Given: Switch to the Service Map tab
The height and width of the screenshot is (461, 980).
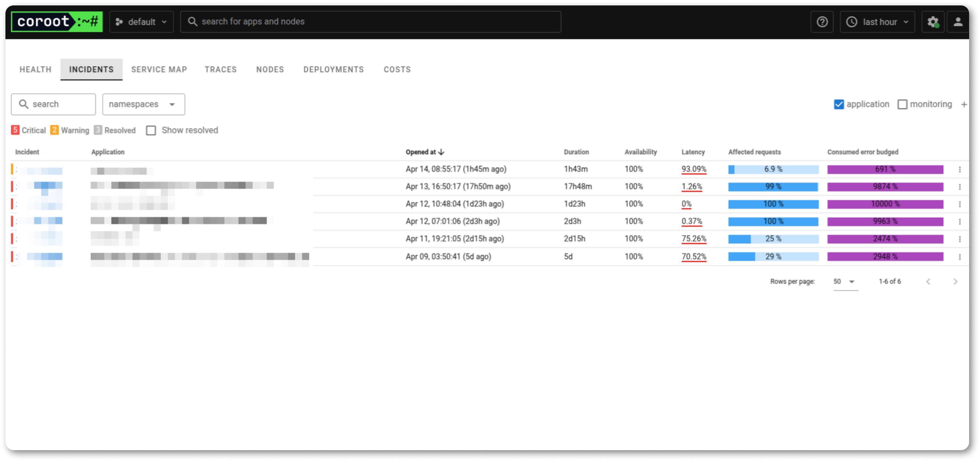Looking at the screenshot, I should tap(159, 70).
